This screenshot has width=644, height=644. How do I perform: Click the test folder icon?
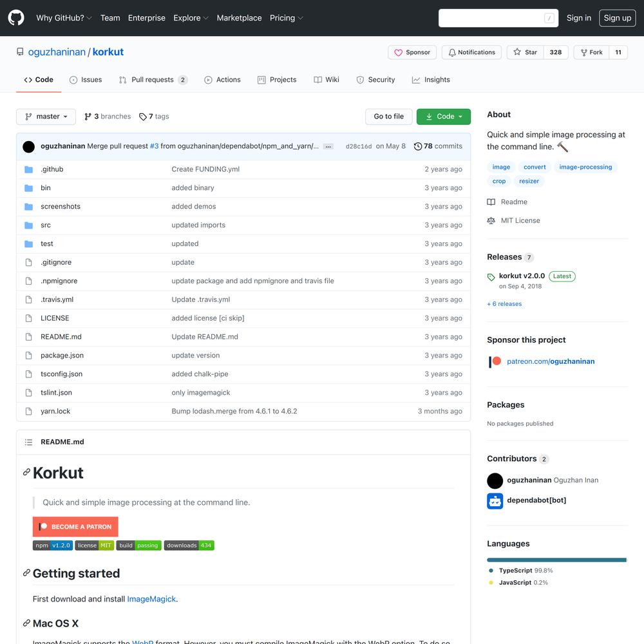click(x=28, y=244)
